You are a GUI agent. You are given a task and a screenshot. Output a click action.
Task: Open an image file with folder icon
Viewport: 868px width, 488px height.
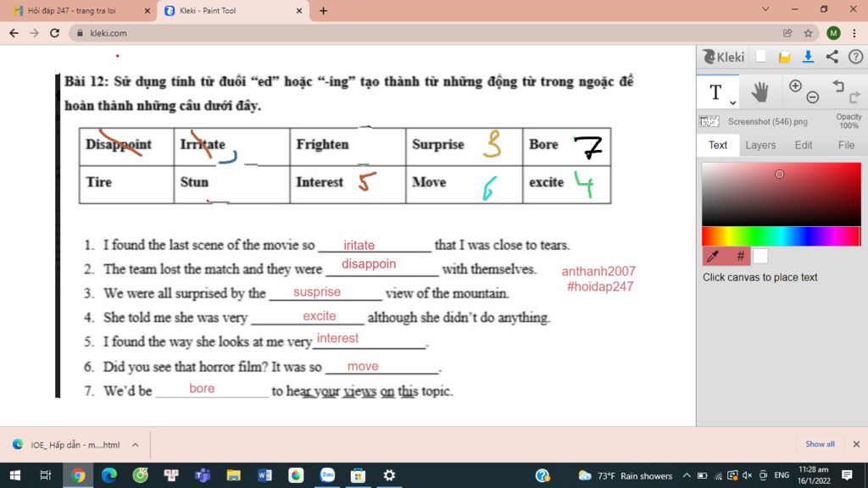click(x=784, y=57)
